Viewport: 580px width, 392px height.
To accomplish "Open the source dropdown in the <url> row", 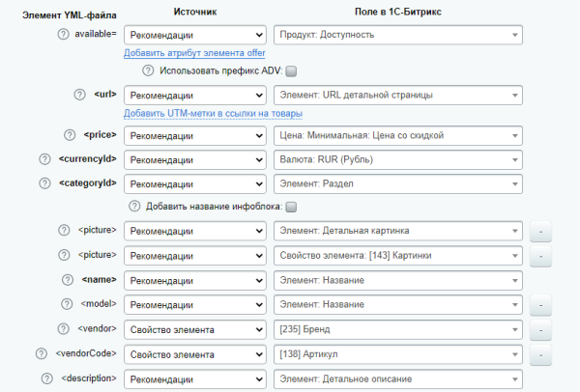I will click(x=195, y=96).
